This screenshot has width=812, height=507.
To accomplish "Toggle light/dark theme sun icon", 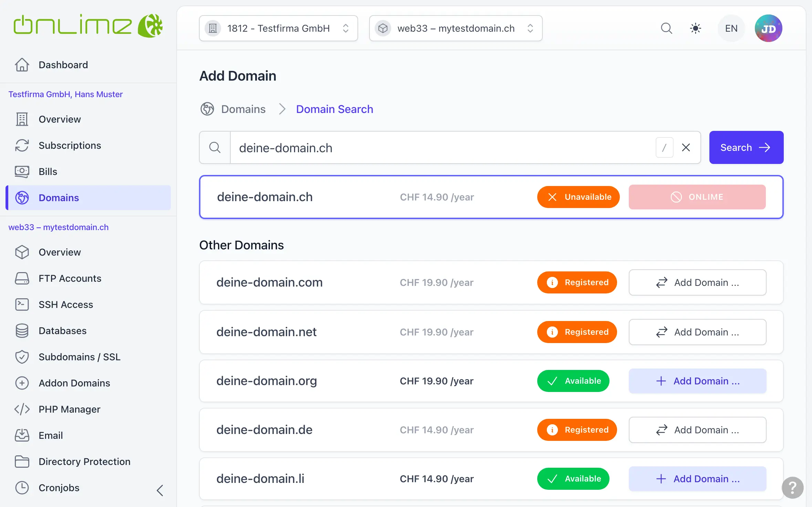I will point(695,28).
